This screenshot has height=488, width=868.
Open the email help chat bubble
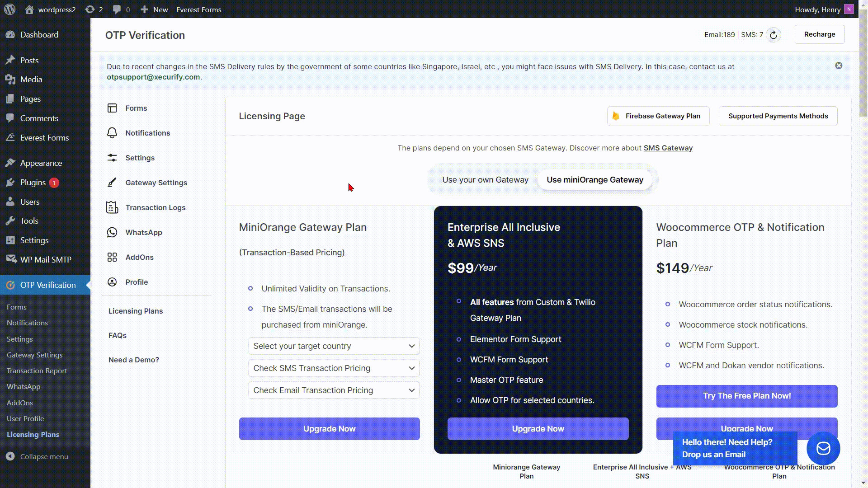tap(823, 448)
